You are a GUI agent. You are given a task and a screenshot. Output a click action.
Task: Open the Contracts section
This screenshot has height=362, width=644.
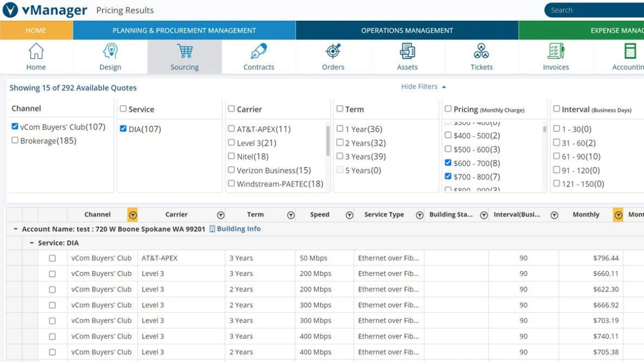tap(259, 56)
